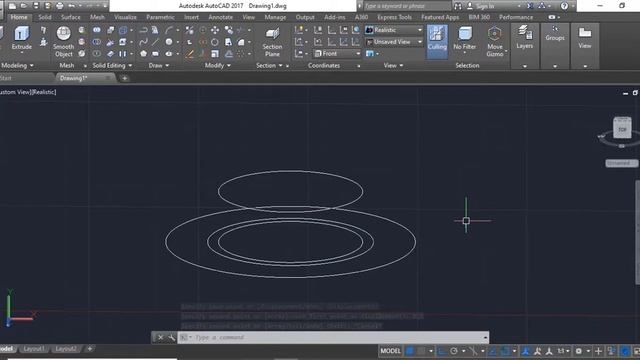Toggle Object Snap in status bar

(x=504, y=351)
